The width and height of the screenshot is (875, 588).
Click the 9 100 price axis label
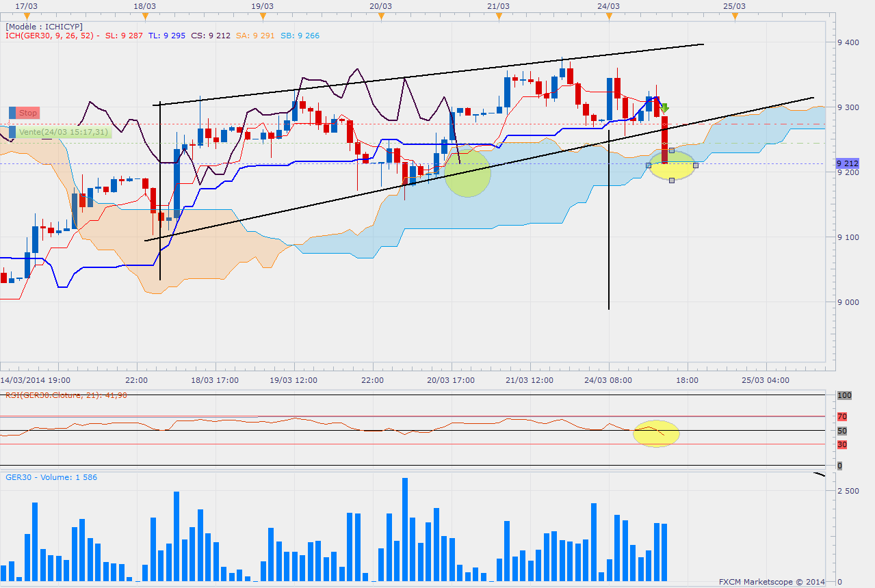848,237
